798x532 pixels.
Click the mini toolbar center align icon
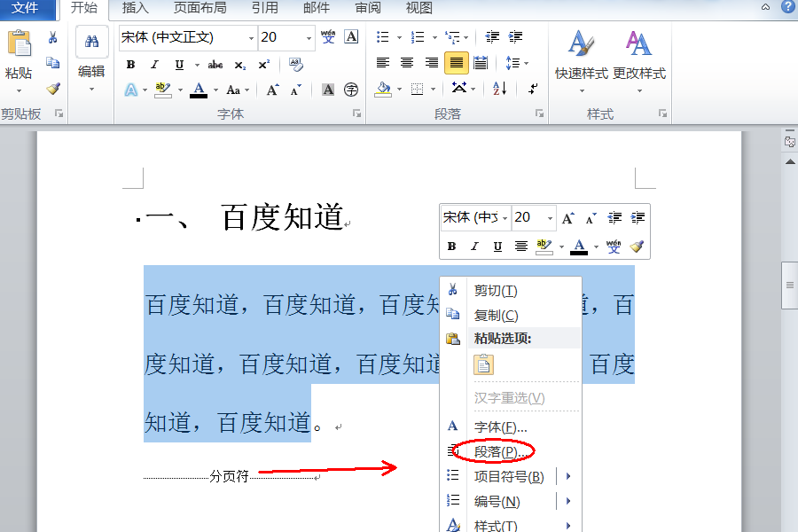coord(520,246)
